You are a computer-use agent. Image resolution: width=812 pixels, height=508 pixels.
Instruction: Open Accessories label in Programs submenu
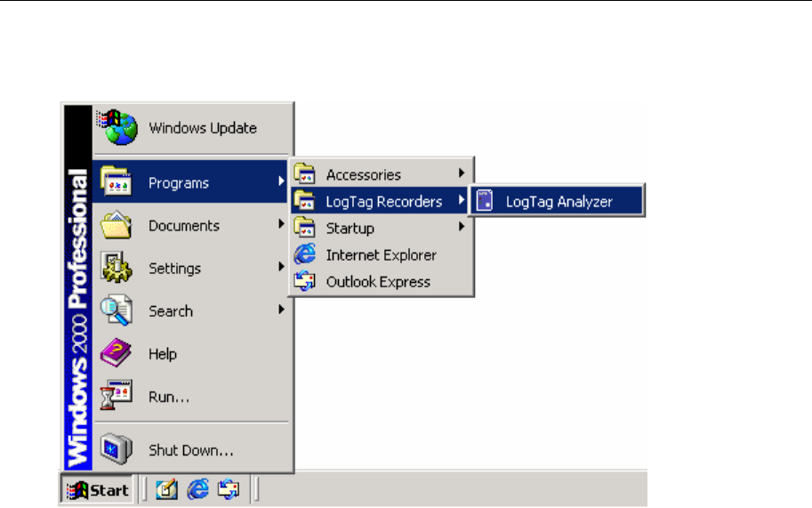[x=364, y=175]
